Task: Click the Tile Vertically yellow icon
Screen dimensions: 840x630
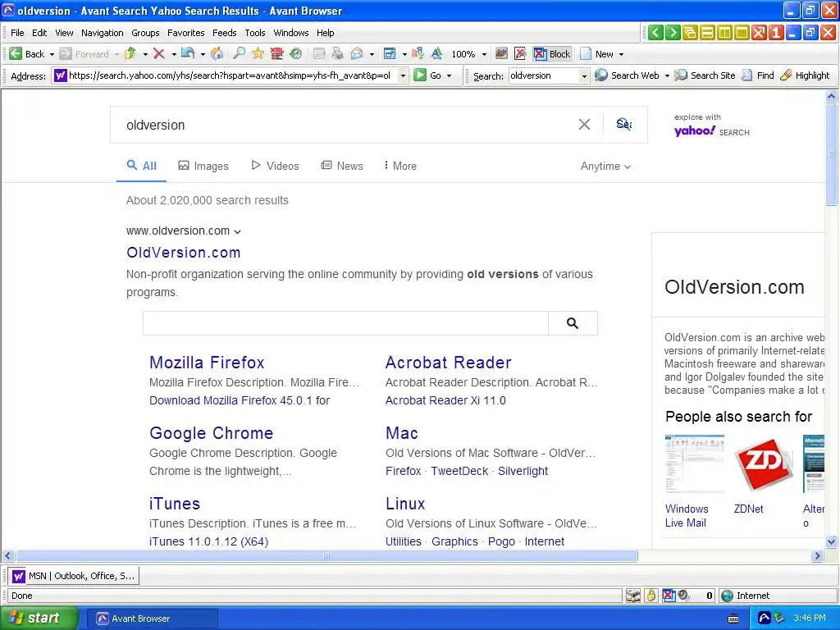Action: (x=724, y=33)
